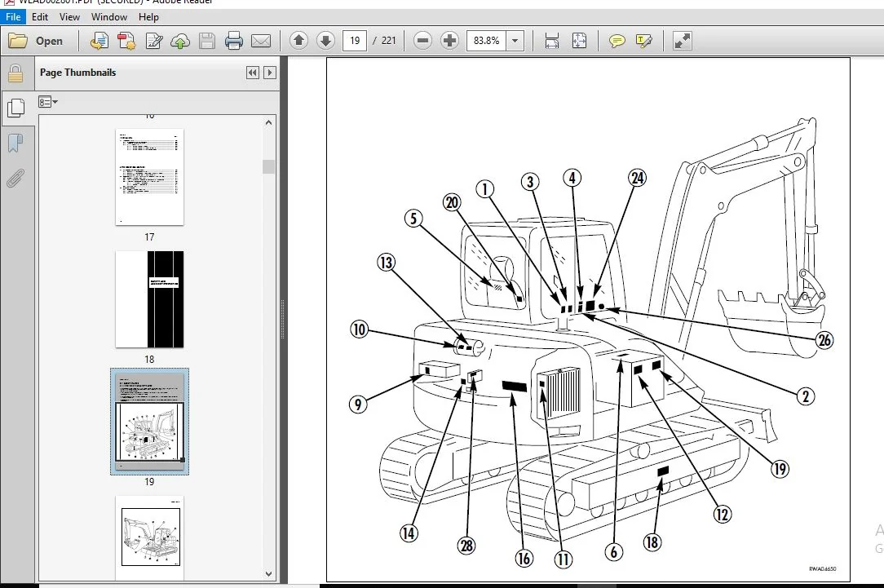Image resolution: width=884 pixels, height=588 pixels.
Task: Expand the Page Thumbnails panel wider
Action: tap(269, 72)
